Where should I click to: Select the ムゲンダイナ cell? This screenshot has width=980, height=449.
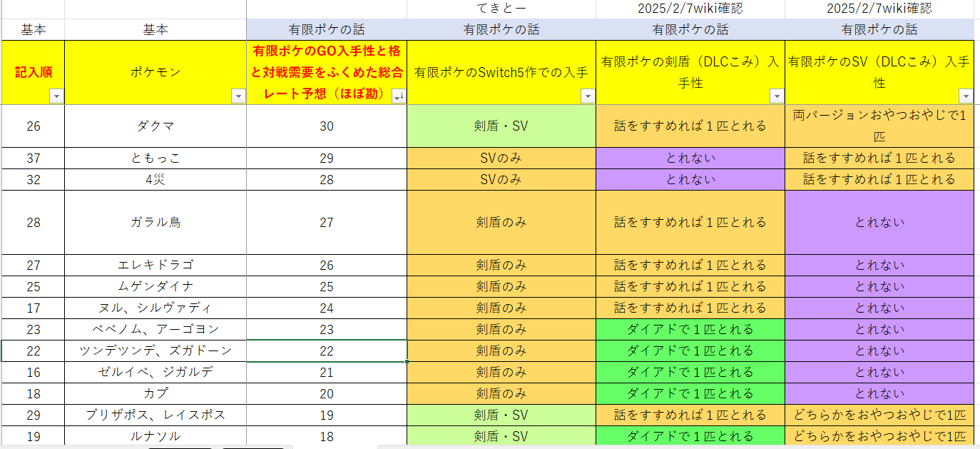(155, 287)
